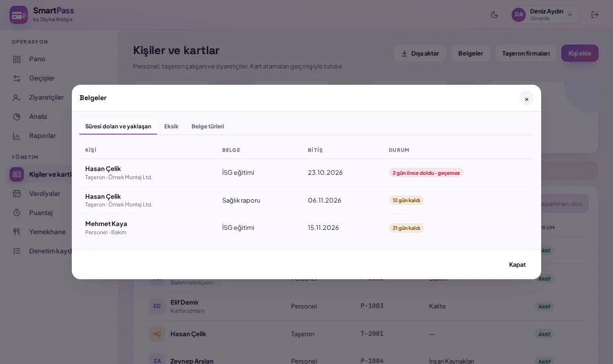Image resolution: width=613 pixels, height=364 pixels.
Task: Click the Dışa aktar export button
Action: pos(420,53)
